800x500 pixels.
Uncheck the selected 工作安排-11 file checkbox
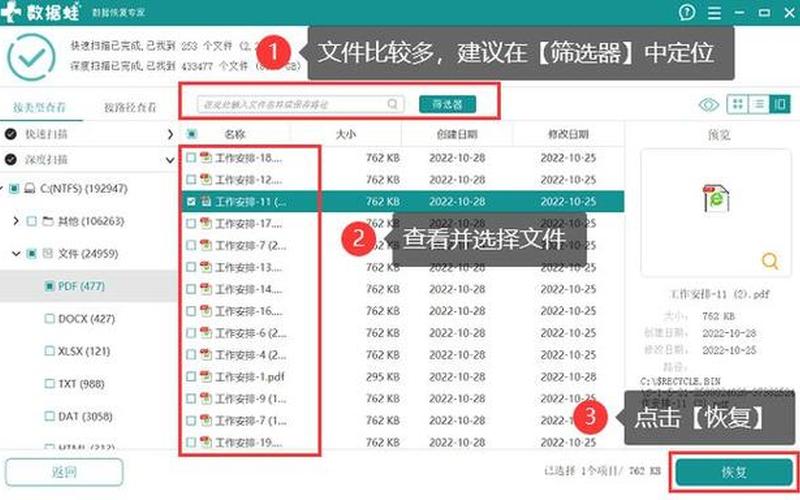[191, 202]
